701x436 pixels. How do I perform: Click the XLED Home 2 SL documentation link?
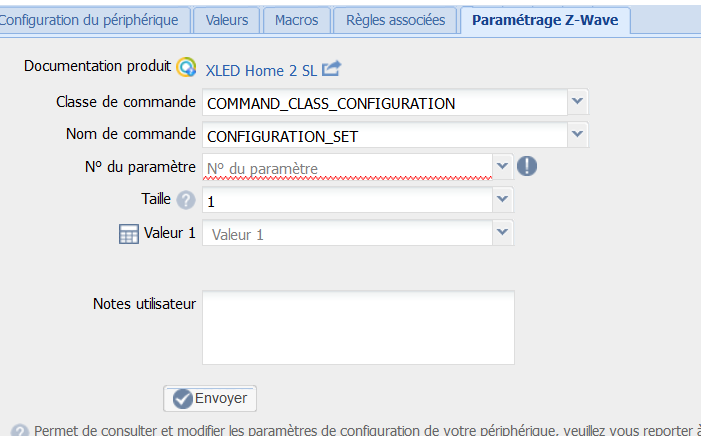click(x=261, y=71)
